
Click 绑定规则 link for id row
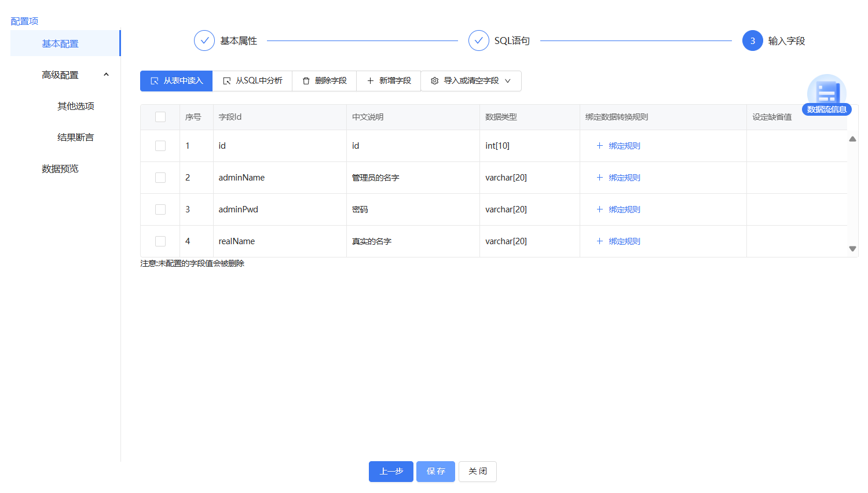coord(624,146)
